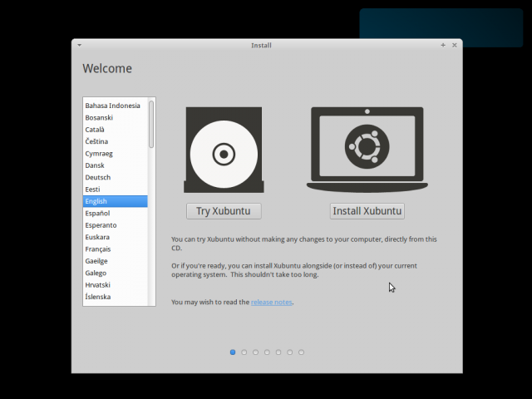Click the laptop Install Xubuntu icon

click(367, 150)
